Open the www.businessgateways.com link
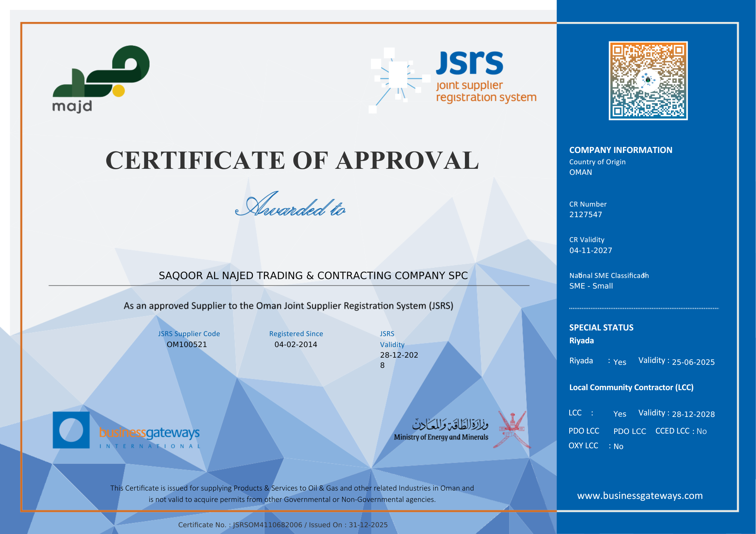The image size is (756, 534). point(640,495)
